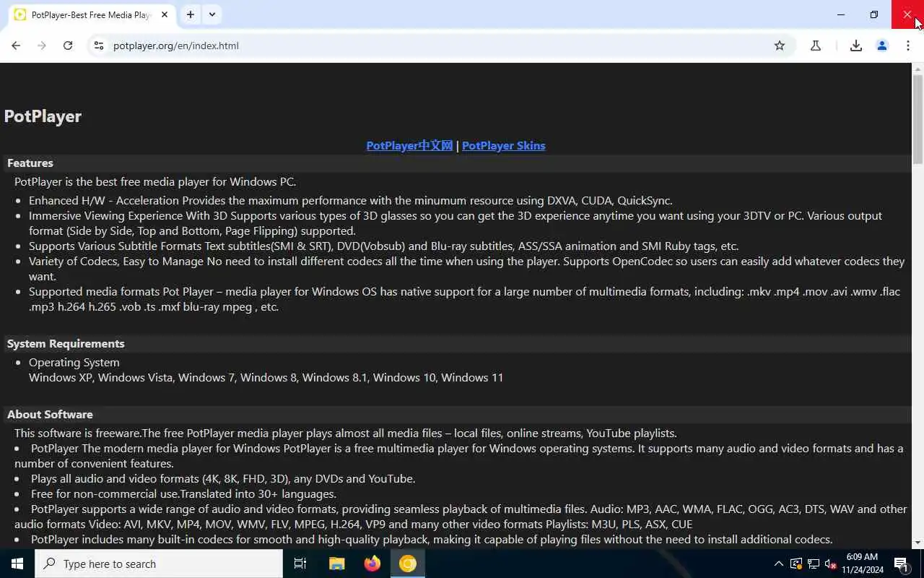924x578 pixels.
Task: Click the Features section header
Action: tap(30, 163)
